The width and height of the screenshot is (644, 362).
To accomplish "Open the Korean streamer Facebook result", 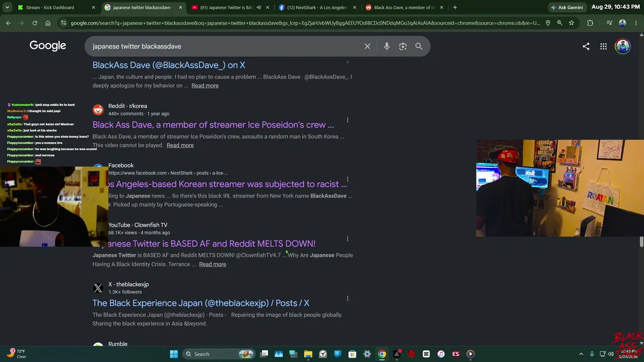I will tap(227, 184).
